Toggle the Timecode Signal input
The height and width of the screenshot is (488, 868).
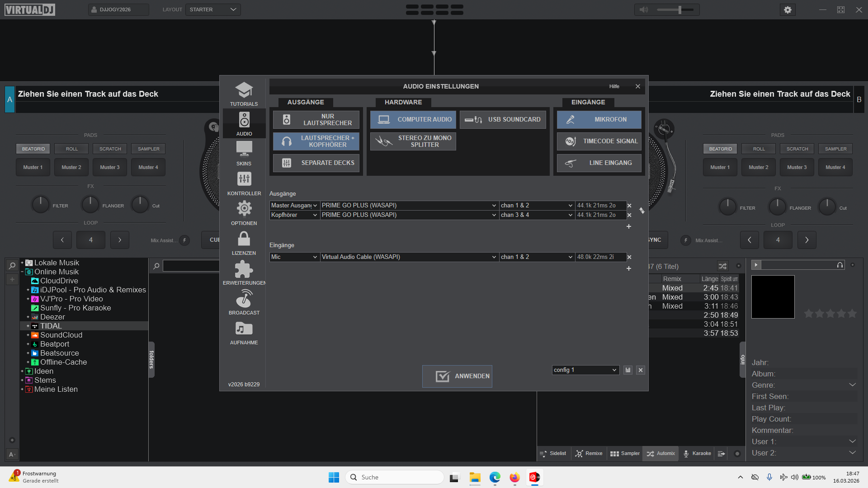pyautogui.click(x=599, y=141)
